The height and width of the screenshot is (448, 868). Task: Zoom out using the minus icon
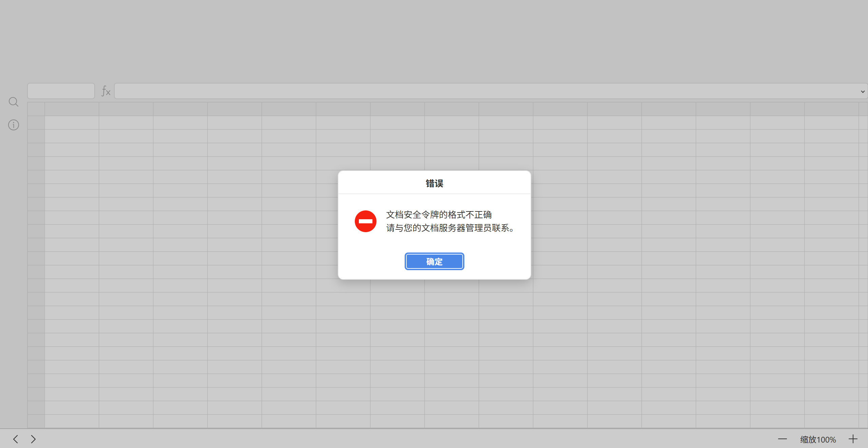click(782, 439)
